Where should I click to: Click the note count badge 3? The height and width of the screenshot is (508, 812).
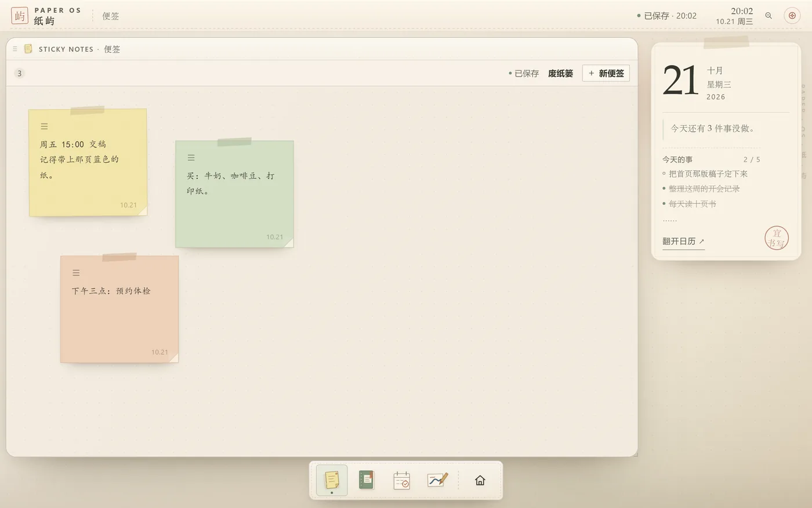coord(20,73)
